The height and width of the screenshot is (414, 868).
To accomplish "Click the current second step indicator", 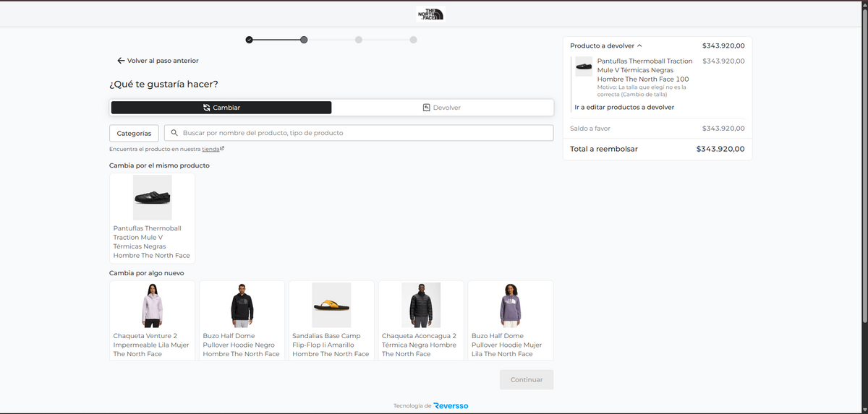I will coord(304,40).
